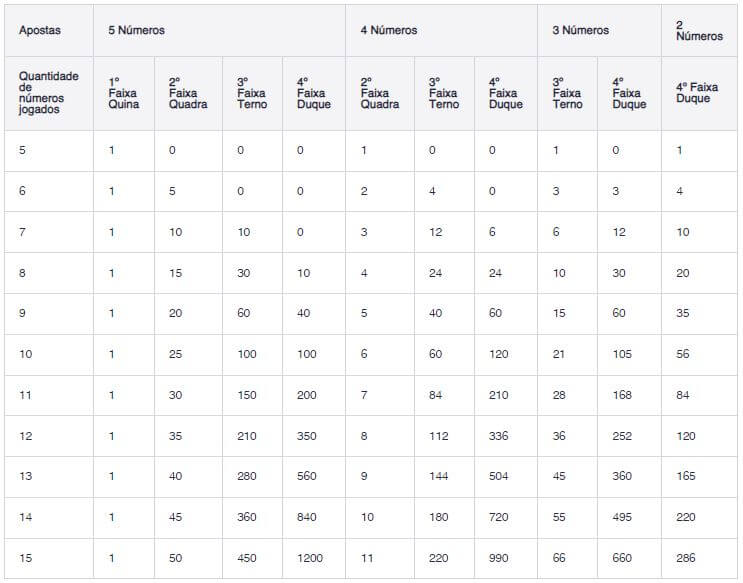Select the cell showing 990
The image size is (743, 583).
coord(500,558)
